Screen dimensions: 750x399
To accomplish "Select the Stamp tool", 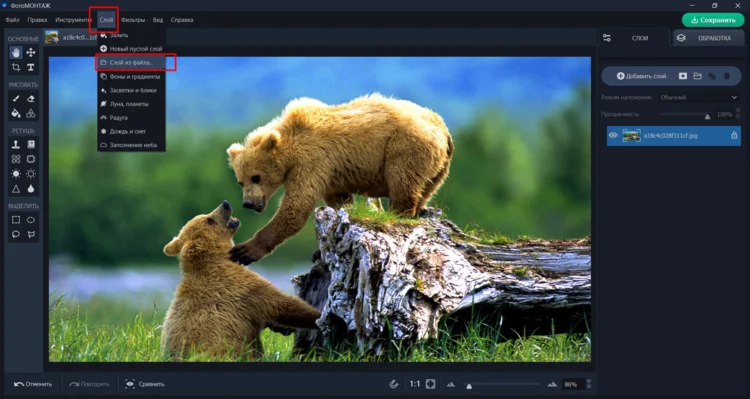I will (x=16, y=144).
